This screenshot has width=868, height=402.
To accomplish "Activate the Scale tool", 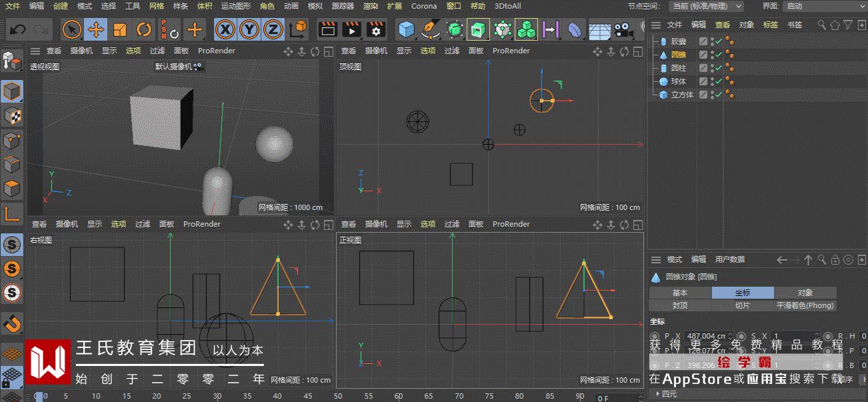I will (x=120, y=30).
